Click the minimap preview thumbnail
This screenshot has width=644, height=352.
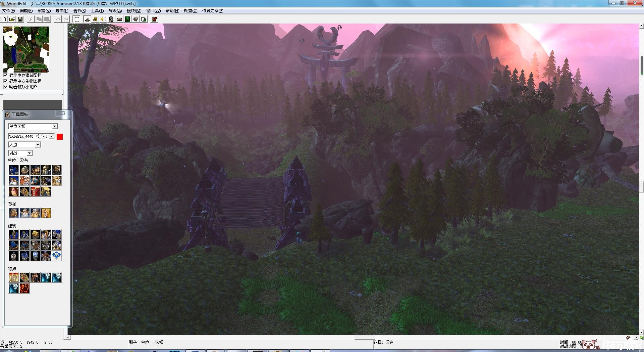click(x=26, y=49)
